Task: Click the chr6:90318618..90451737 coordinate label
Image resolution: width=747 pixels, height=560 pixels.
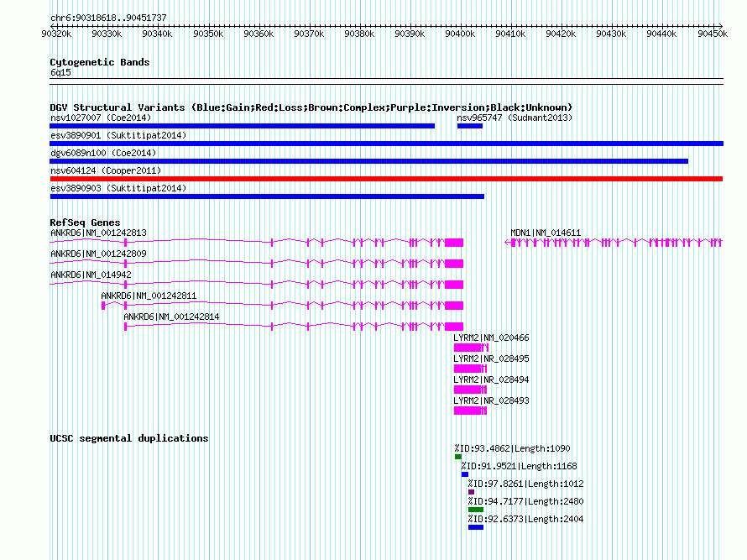Action: 108,18
